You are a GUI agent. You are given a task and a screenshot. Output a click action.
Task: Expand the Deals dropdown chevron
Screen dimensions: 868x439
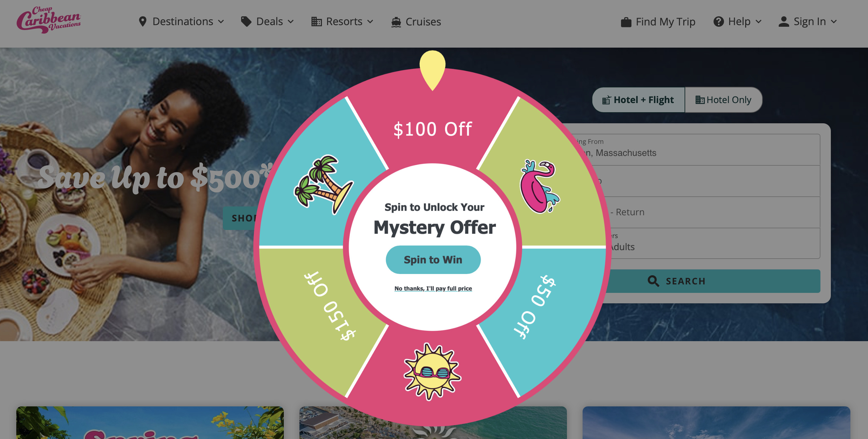(x=290, y=22)
